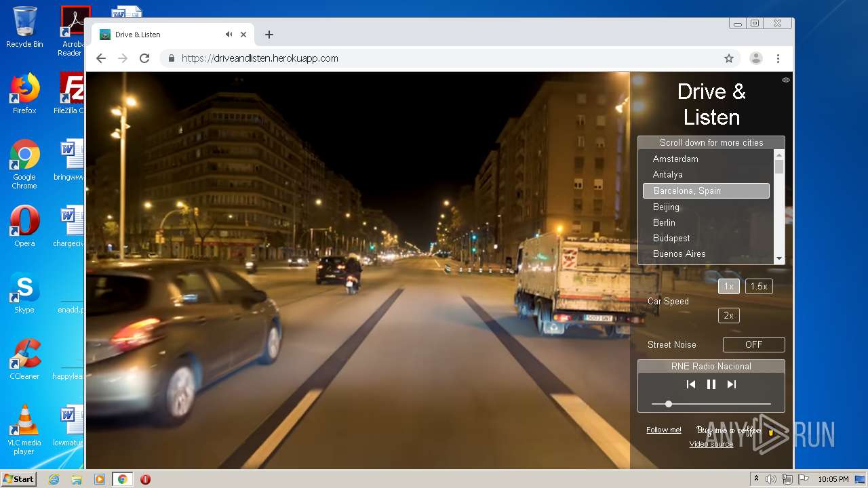Reload the Drive & Listen page
868x488 pixels.
coord(144,58)
